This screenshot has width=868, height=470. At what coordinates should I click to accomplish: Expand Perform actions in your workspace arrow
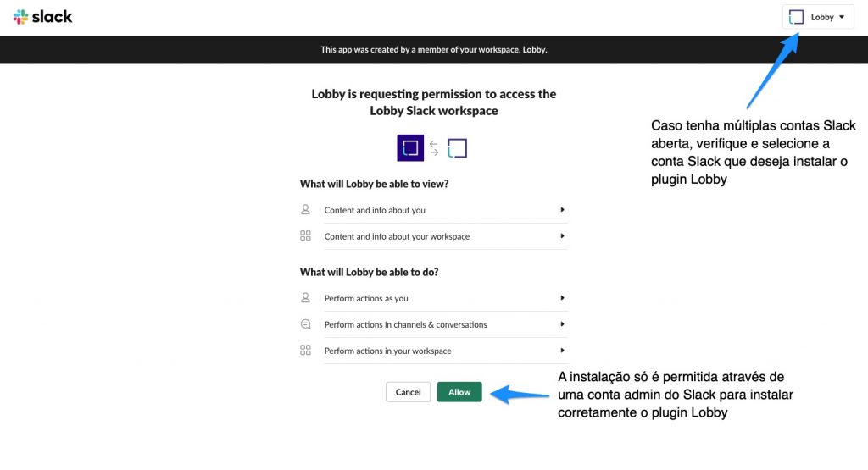(x=562, y=350)
